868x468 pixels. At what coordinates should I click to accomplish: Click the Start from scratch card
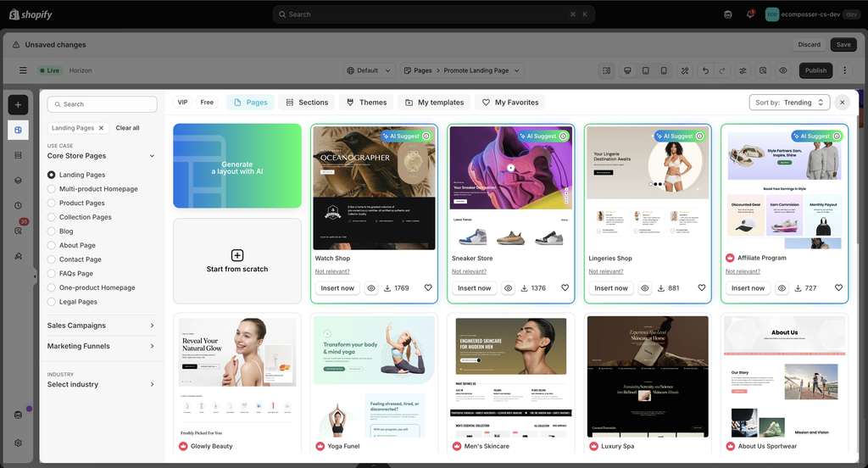(237, 261)
